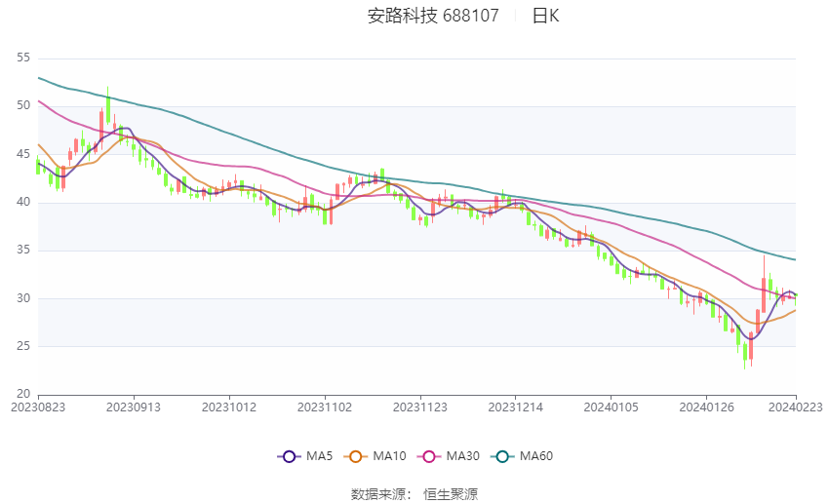
Task: Select the 20240223 x-axis date label
Action: [796, 407]
